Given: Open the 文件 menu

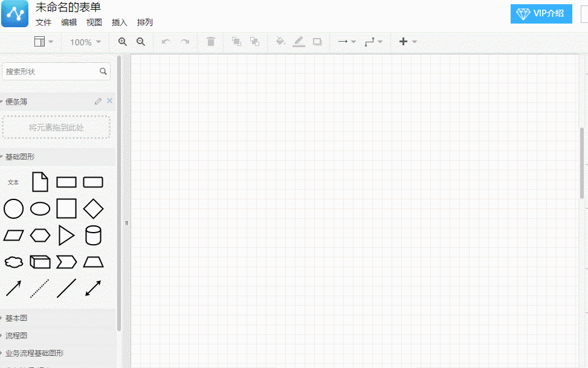Looking at the screenshot, I should click(x=44, y=22).
